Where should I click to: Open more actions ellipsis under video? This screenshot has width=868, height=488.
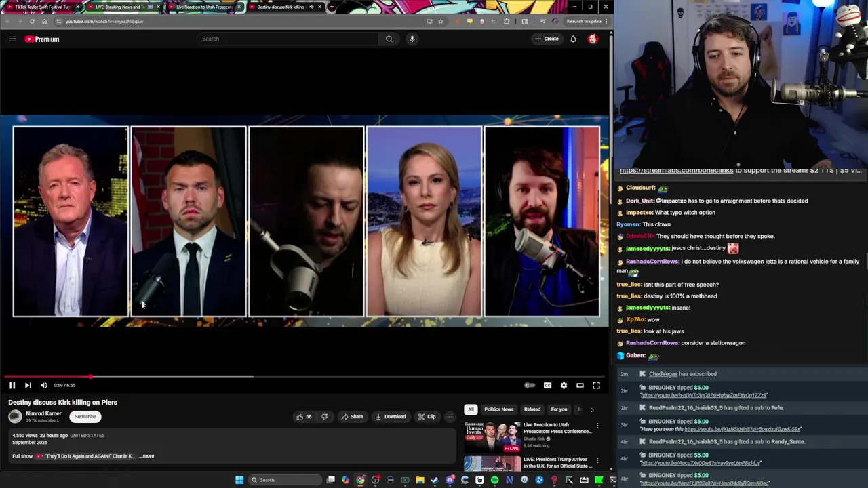tap(450, 417)
